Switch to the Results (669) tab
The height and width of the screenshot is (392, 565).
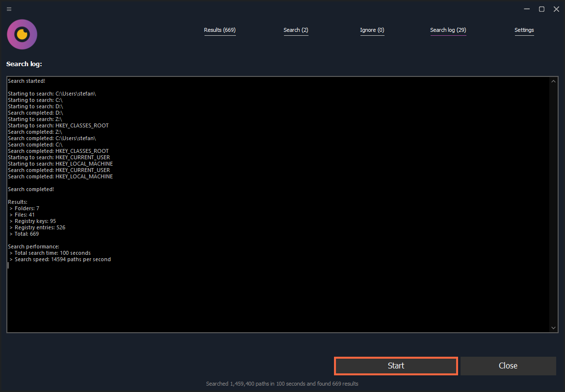(220, 30)
